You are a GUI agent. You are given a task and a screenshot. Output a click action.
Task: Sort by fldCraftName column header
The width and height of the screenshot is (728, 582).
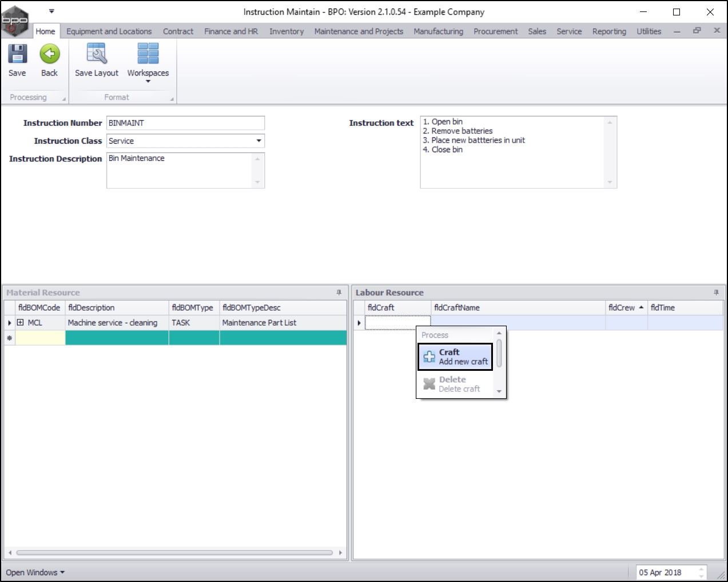(x=518, y=307)
